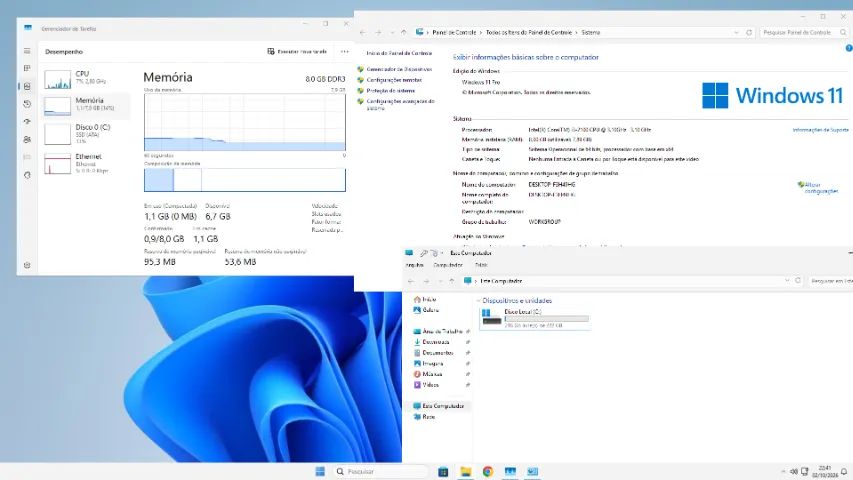853x480 pixels.
Task: Expand the Explorer address bar dropdown
Action: point(787,281)
